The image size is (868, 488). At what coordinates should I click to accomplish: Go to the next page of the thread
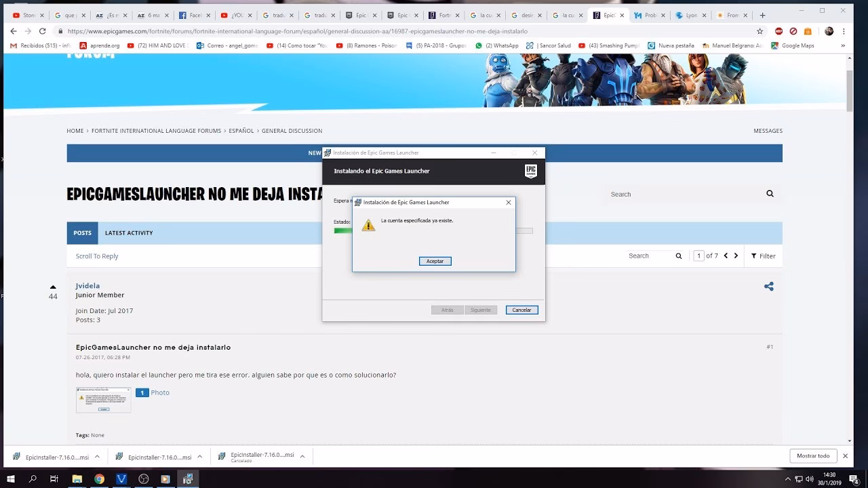click(737, 256)
